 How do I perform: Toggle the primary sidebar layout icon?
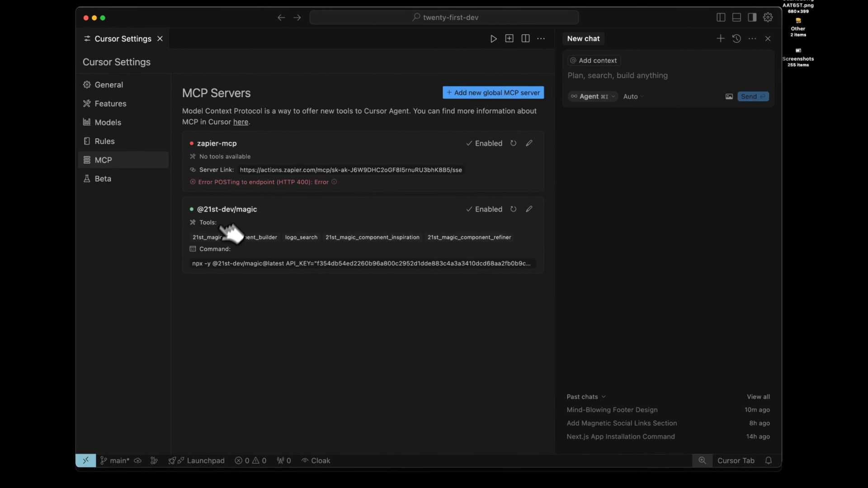point(721,17)
